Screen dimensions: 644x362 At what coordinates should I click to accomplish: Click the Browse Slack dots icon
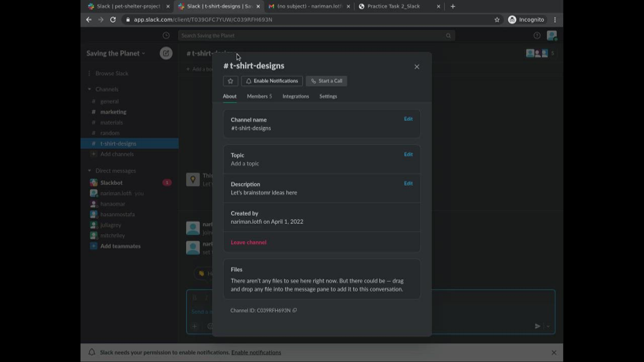pos(89,73)
